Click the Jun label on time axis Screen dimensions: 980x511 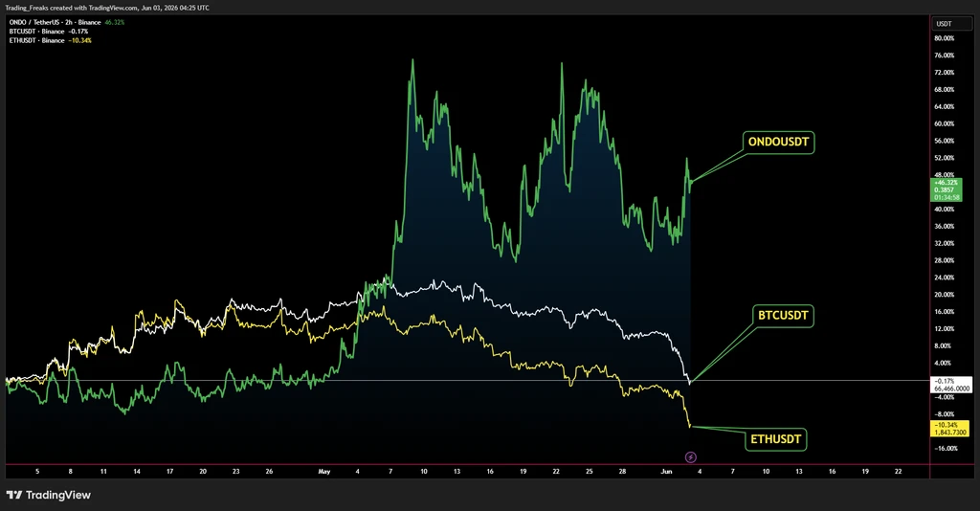tap(666, 472)
